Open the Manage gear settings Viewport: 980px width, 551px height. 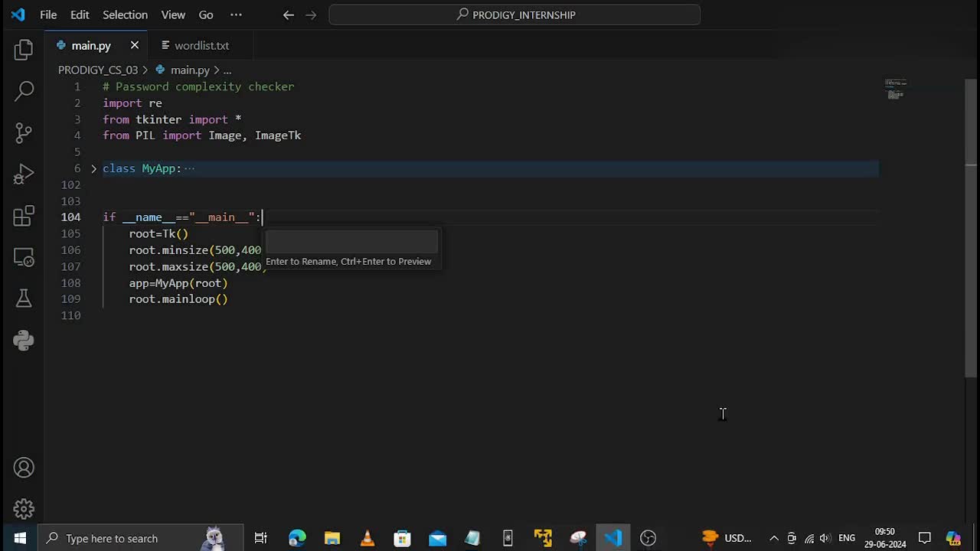[x=24, y=508]
